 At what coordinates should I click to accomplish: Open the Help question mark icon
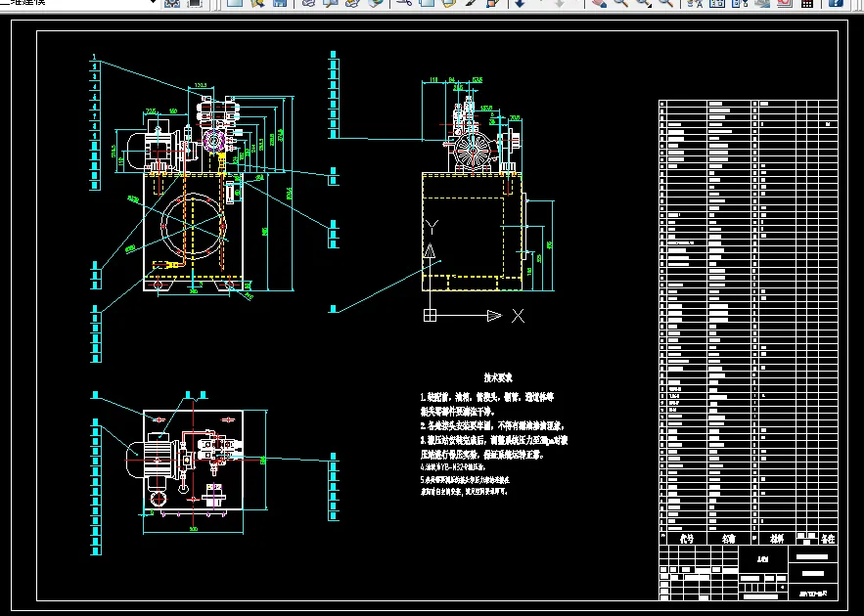(x=837, y=3)
